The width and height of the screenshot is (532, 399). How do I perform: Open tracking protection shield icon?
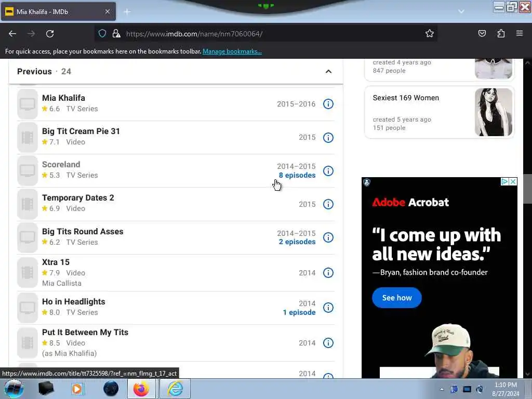[x=102, y=33]
